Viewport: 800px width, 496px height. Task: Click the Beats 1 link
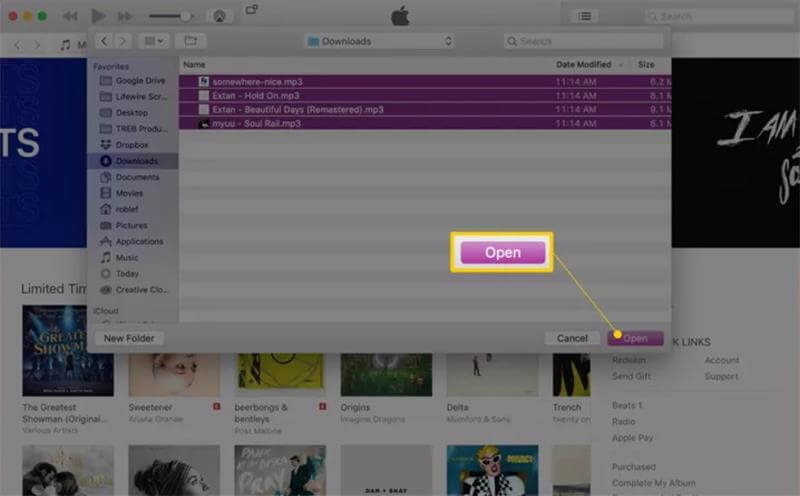tap(627, 405)
